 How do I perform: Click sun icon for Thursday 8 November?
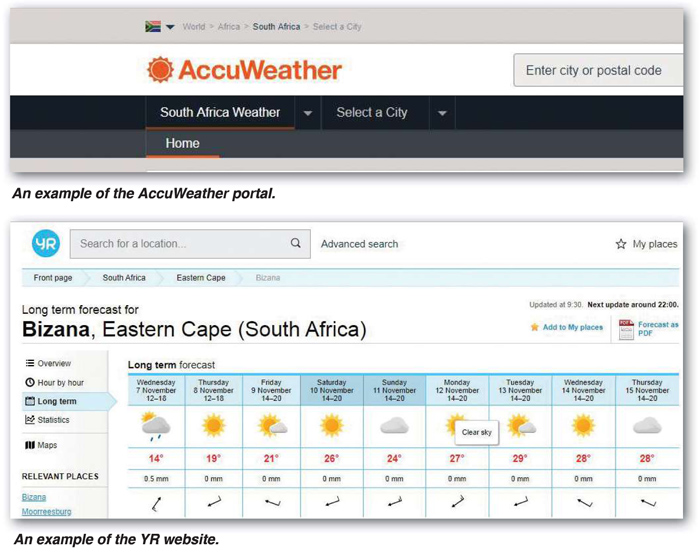click(213, 425)
